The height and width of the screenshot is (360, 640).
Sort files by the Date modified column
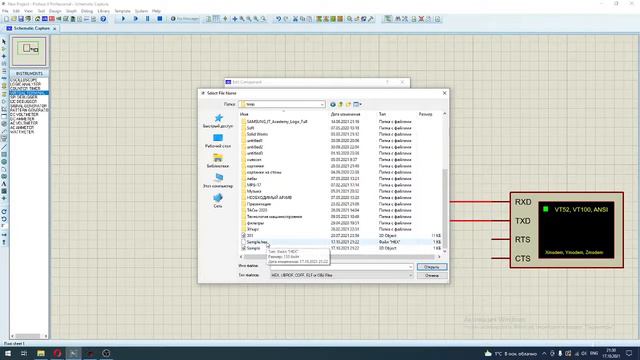click(x=345, y=114)
